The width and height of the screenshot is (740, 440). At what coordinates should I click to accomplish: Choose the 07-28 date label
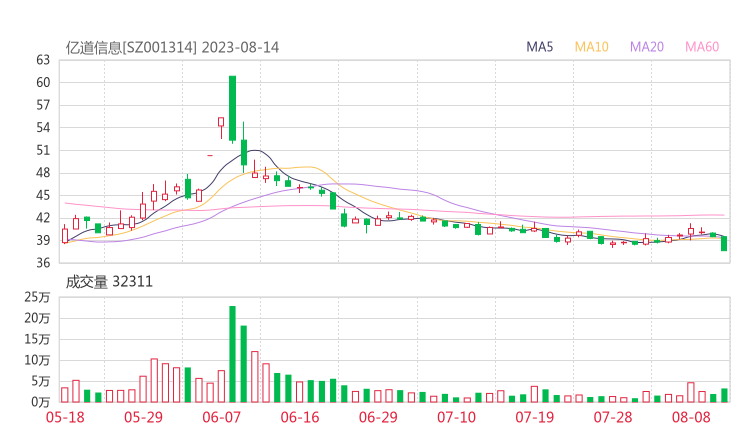612,416
